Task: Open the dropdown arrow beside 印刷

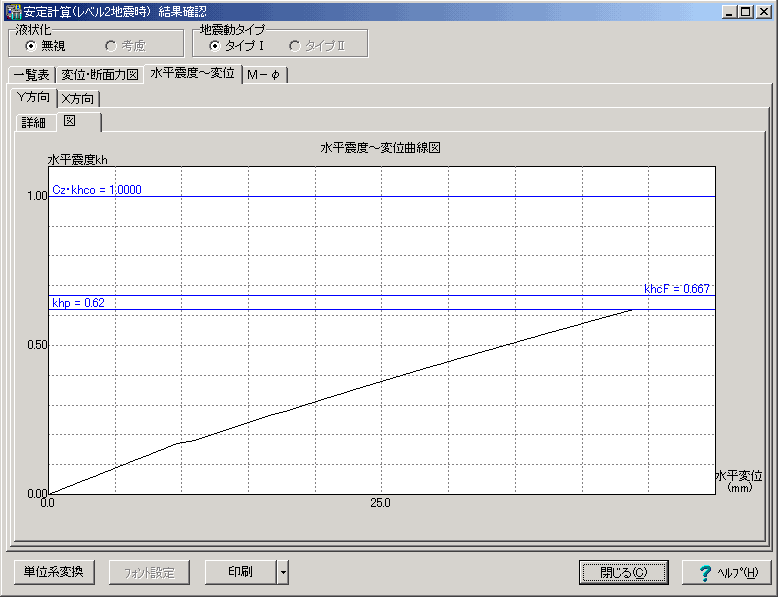Action: tap(283, 573)
